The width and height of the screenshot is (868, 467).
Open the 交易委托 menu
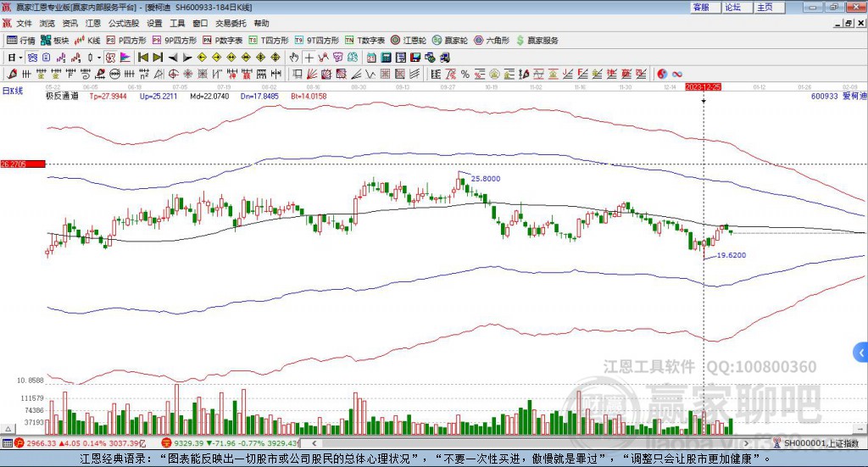click(231, 23)
